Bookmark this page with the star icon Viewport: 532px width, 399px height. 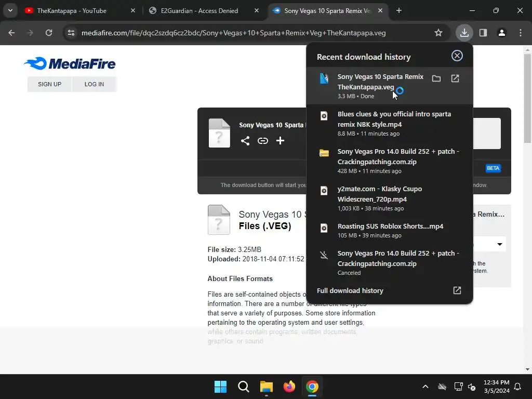pos(438,33)
